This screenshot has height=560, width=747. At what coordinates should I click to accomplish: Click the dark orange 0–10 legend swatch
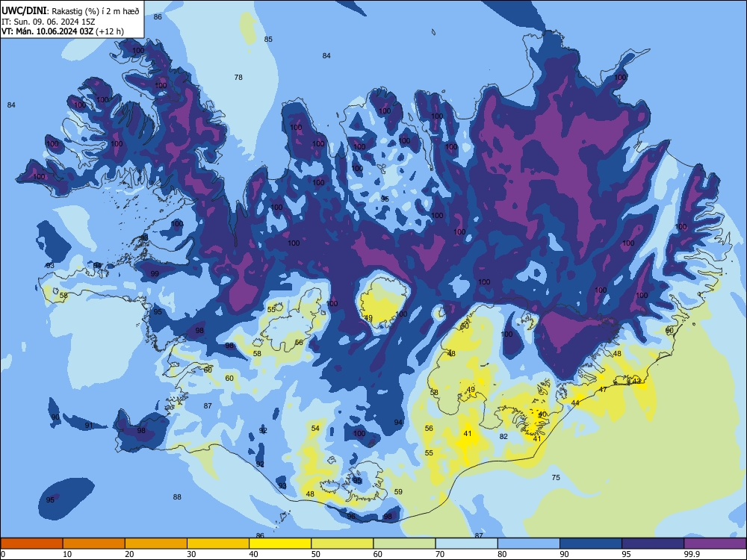[31, 544]
